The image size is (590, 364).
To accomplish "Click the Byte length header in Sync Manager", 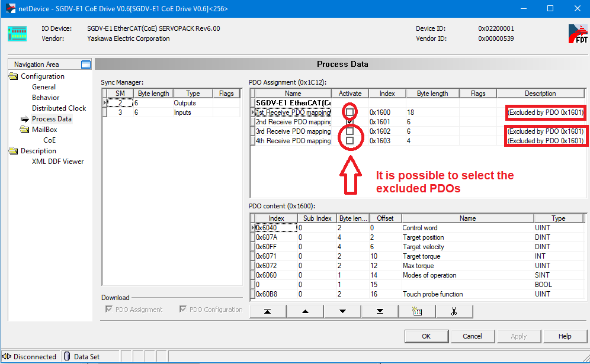I will point(153,94).
